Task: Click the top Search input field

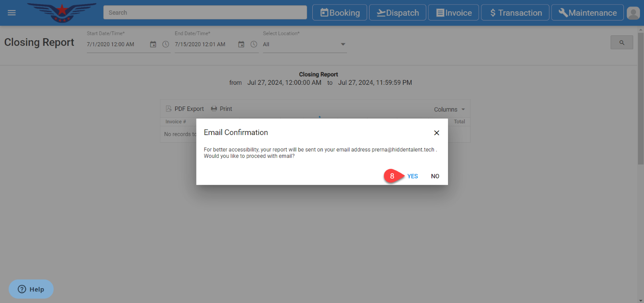Action: [x=205, y=12]
